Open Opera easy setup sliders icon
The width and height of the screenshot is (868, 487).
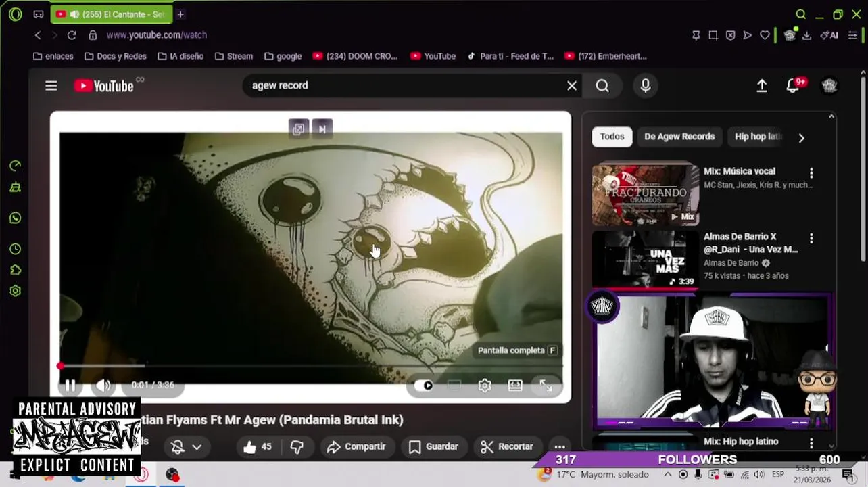[x=852, y=35]
